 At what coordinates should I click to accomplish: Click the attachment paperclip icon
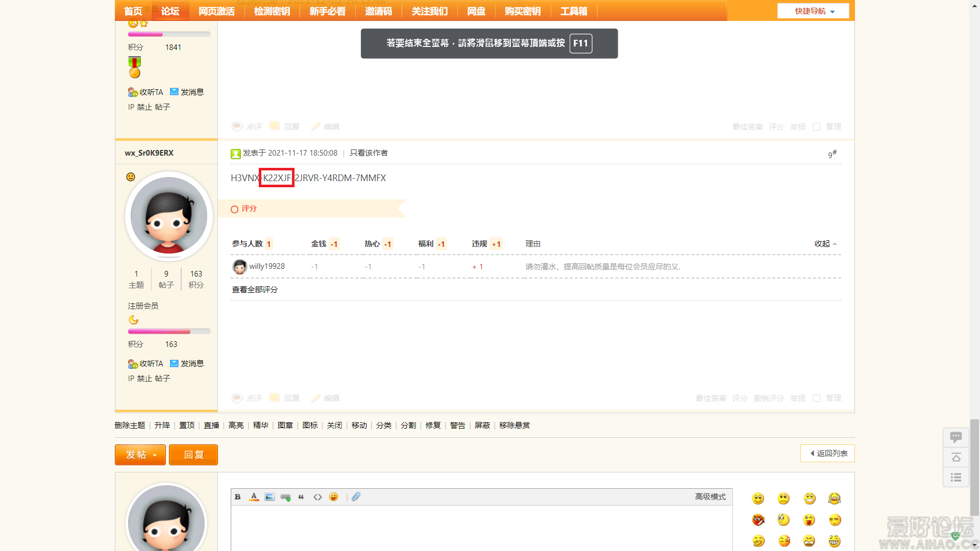click(356, 497)
